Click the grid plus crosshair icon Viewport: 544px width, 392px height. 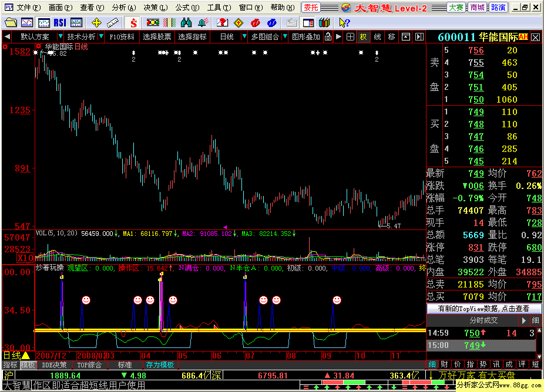tap(350, 36)
